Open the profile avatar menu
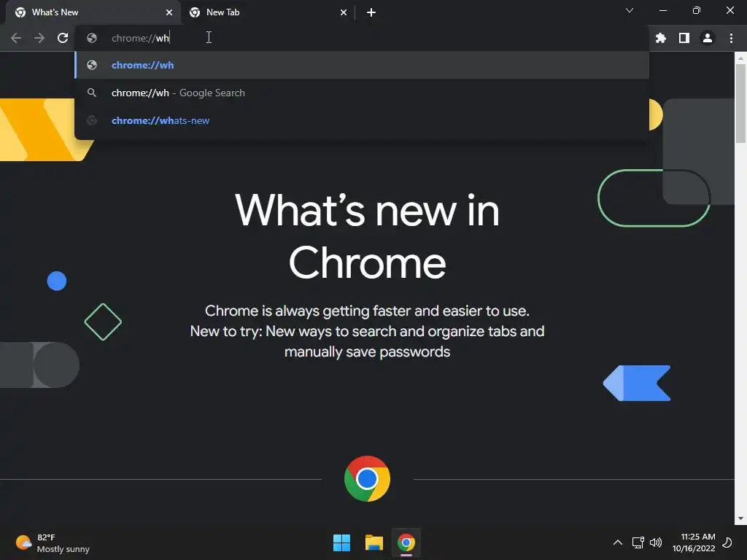The image size is (747, 560). [708, 38]
